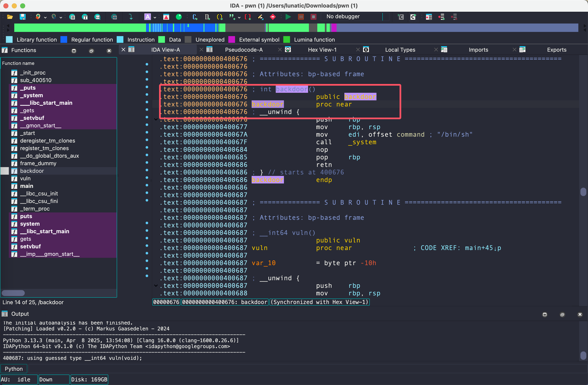Click the Functions panel horizontal scrollbar

click(13, 293)
